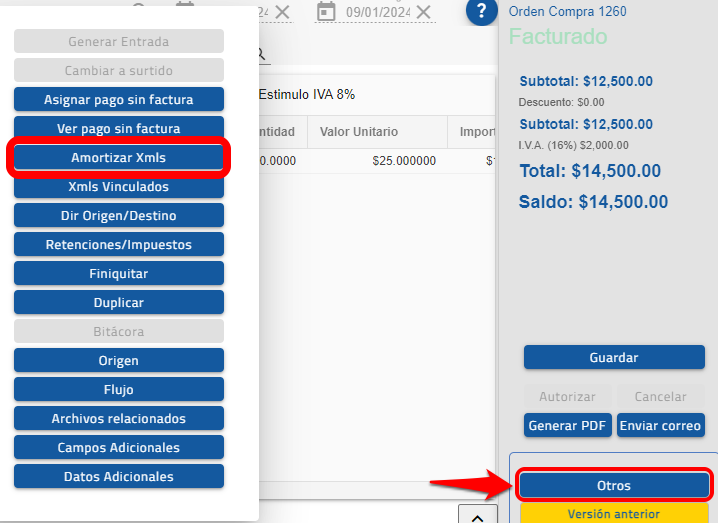This screenshot has height=523, width=718.
Task: Click the blue help question mark icon
Action: [481, 12]
